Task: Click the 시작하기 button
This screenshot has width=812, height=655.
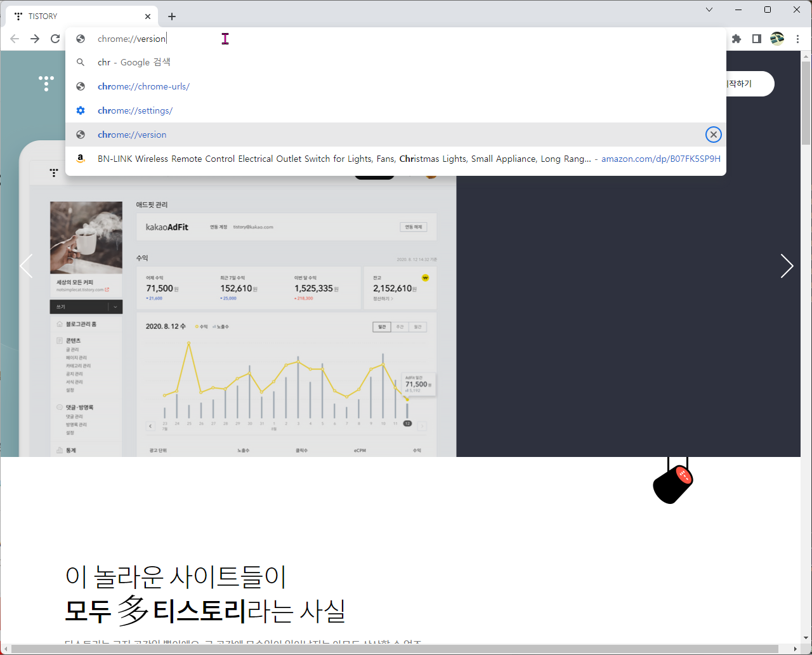Action: pos(749,84)
